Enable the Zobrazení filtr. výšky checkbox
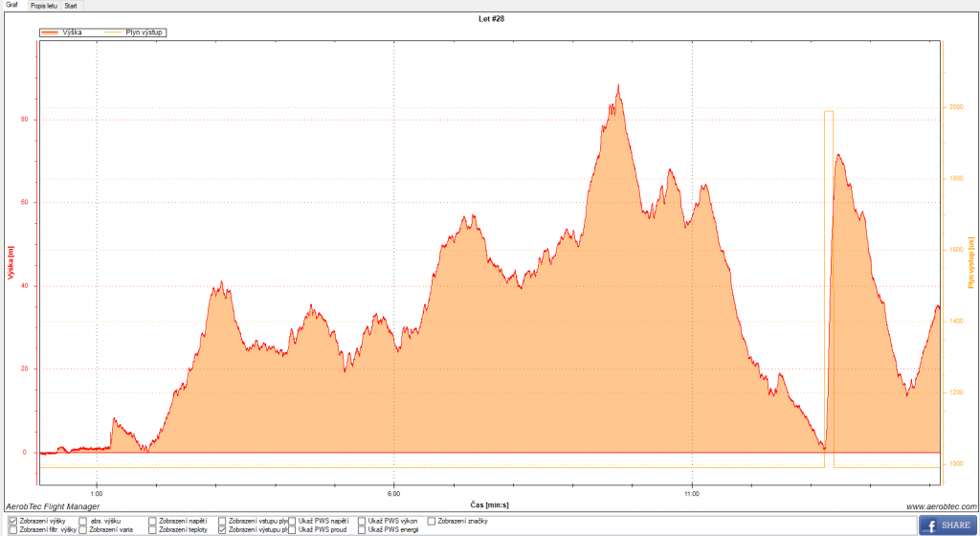Image resolution: width=980 pixels, height=536 pixels. click(x=12, y=529)
